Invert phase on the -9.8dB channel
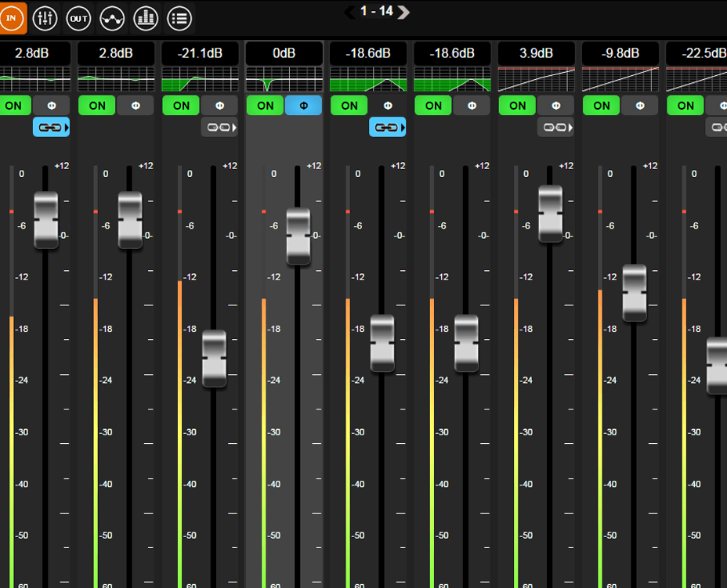The image size is (727, 588). 639,106
